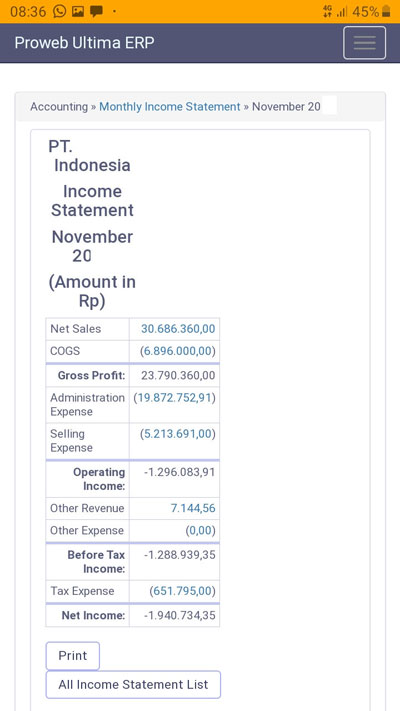Click the Print button
The width and height of the screenshot is (400, 711).
[x=73, y=656]
